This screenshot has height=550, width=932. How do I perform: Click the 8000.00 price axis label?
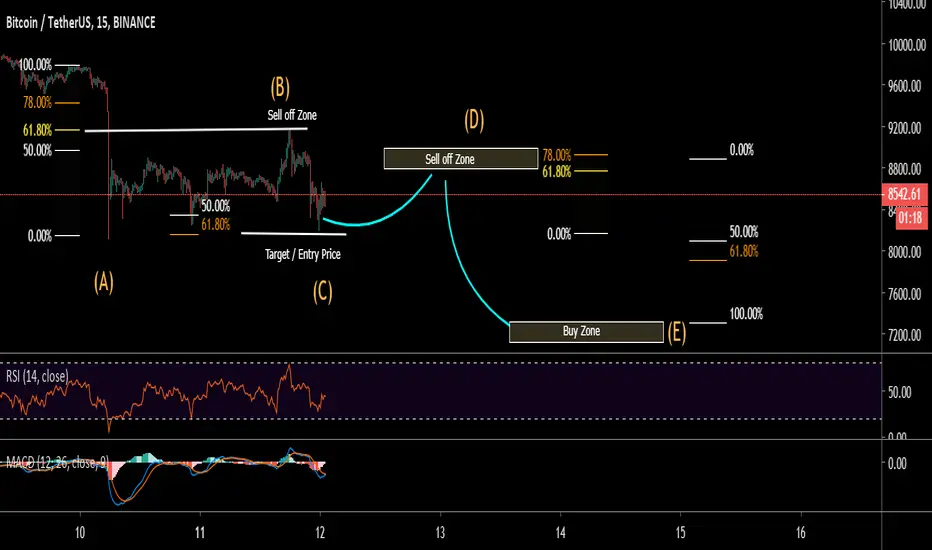(906, 252)
